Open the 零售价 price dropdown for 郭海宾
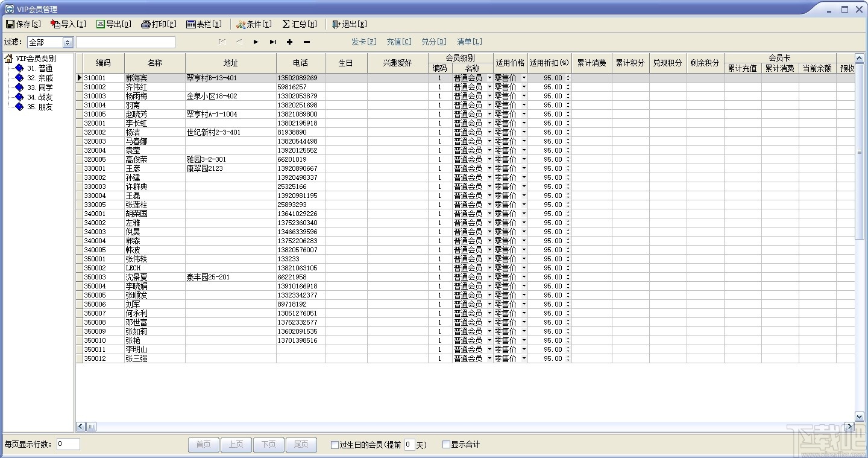 tap(523, 78)
